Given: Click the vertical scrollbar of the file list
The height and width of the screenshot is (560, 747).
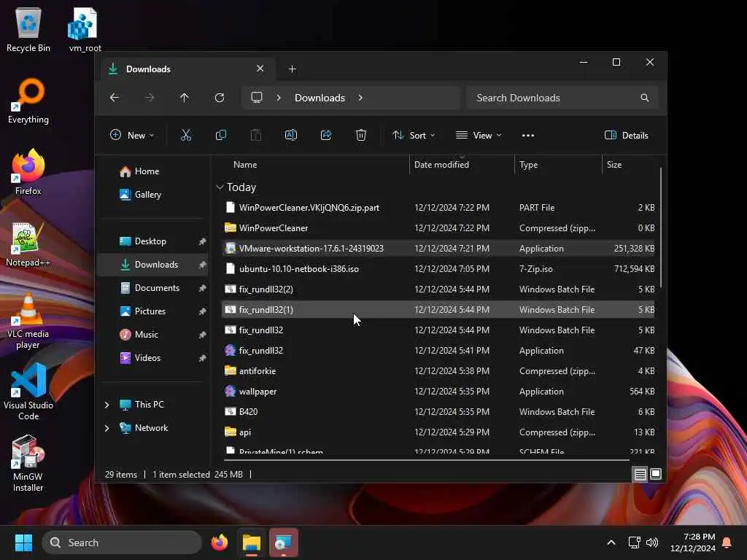Looking at the screenshot, I should point(661,226).
